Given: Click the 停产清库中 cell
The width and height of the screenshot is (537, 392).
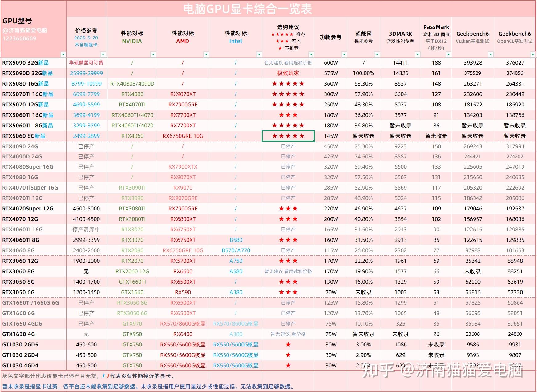Looking at the screenshot, I should (86, 230).
